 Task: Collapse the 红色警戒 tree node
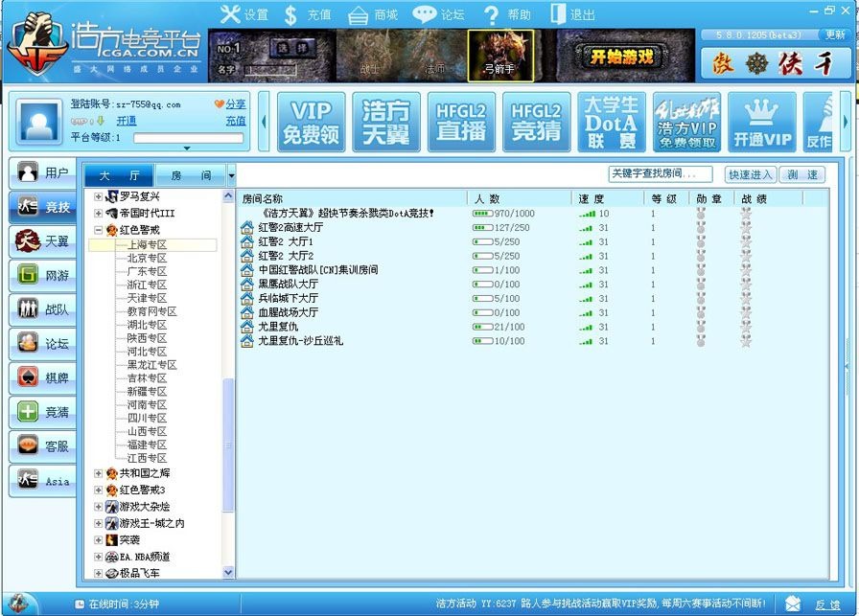point(100,230)
